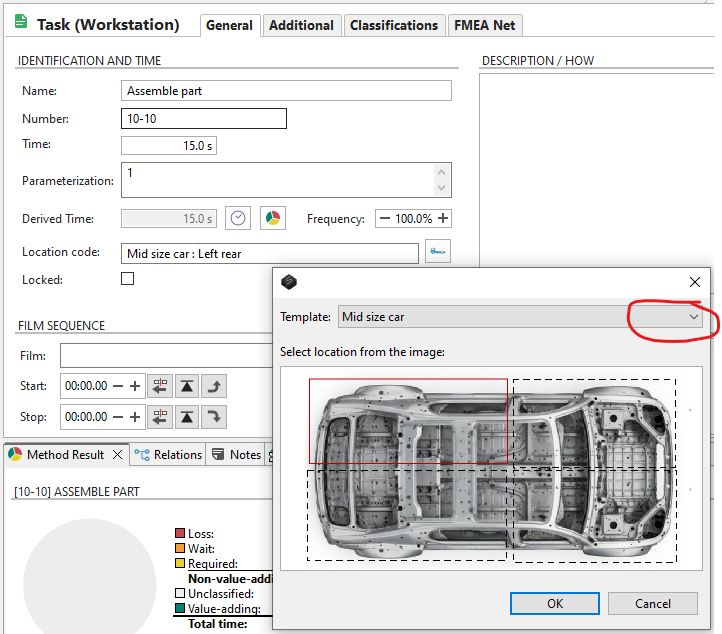Click the location picker icon beside Location code

coord(438,252)
